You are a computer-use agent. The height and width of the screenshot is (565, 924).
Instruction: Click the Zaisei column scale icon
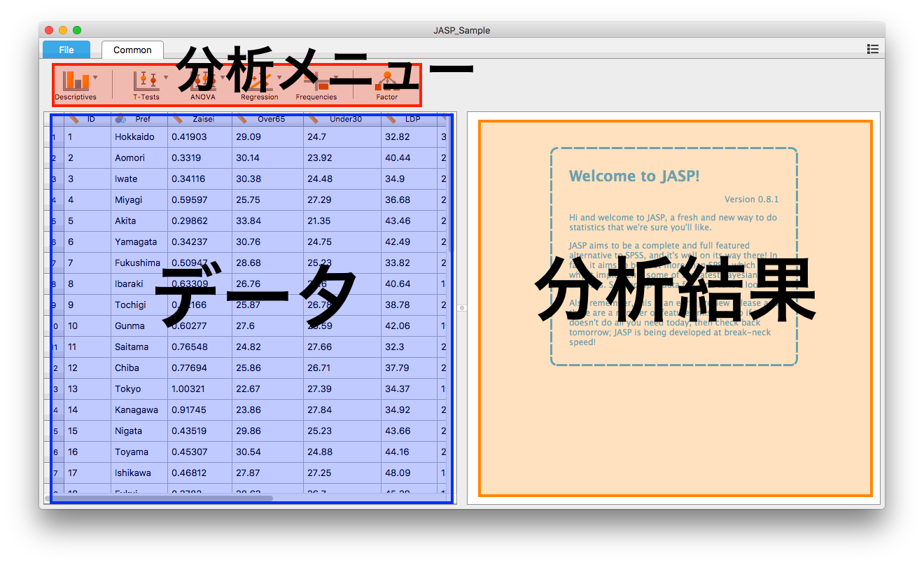pos(177,119)
